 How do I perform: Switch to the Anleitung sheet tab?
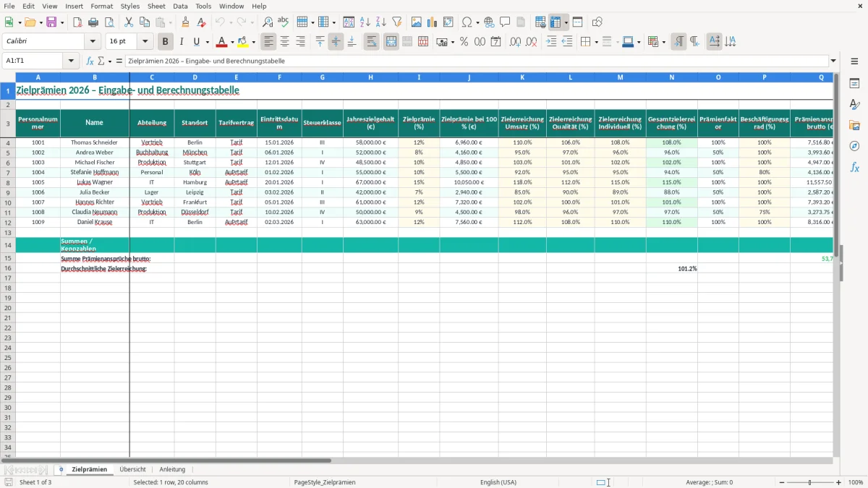[x=172, y=469]
